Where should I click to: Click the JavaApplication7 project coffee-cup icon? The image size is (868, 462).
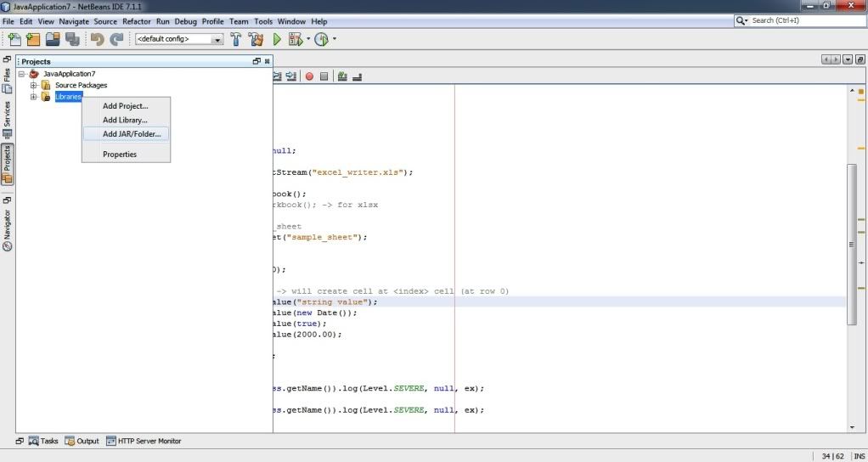[34, 74]
